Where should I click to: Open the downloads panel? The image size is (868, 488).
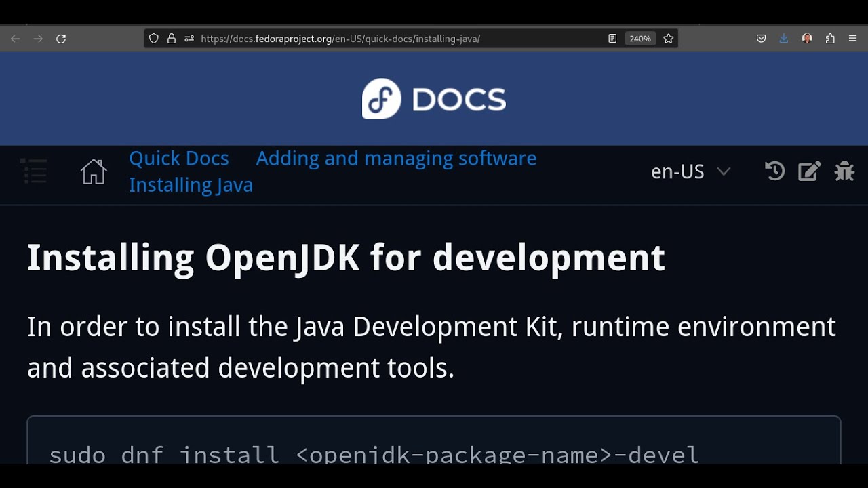click(x=784, y=39)
